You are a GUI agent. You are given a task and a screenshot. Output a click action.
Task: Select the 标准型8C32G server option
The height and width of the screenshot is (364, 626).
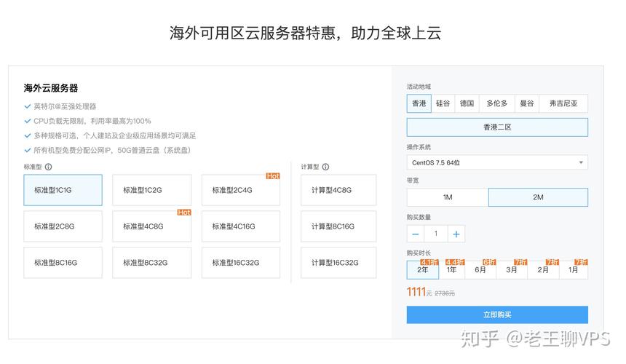point(151,263)
